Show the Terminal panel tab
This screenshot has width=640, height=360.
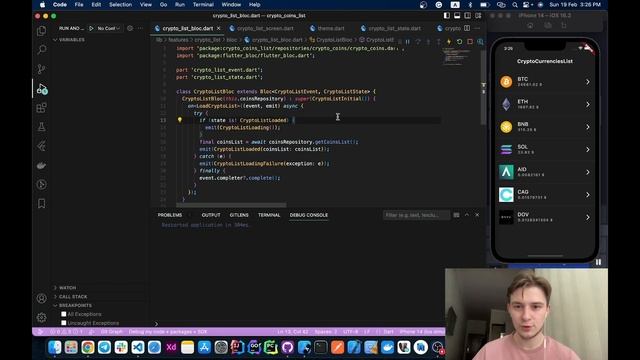[x=269, y=215]
